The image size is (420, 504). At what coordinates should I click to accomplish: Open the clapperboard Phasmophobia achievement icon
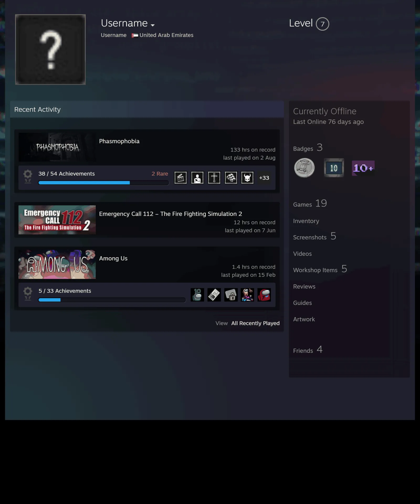pyautogui.click(x=181, y=178)
